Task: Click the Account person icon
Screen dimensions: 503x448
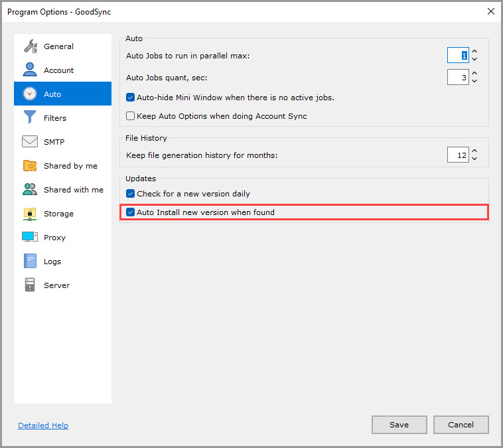Action: 30,70
